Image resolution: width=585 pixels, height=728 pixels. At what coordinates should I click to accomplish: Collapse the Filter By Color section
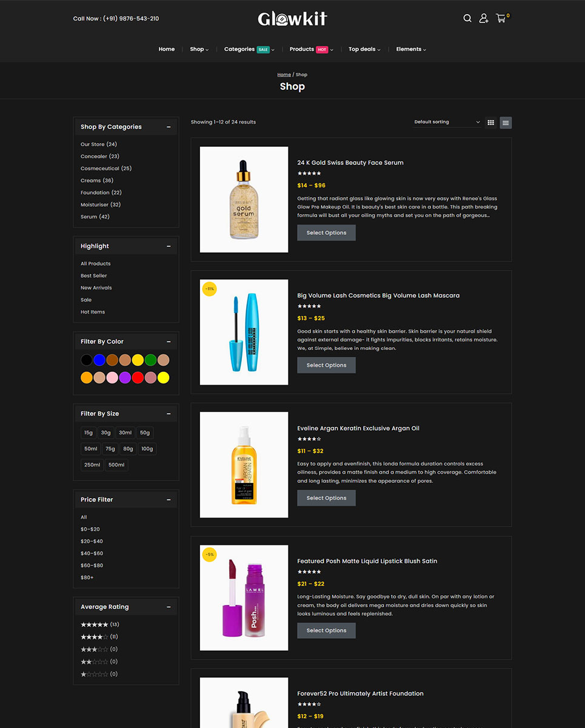click(169, 342)
